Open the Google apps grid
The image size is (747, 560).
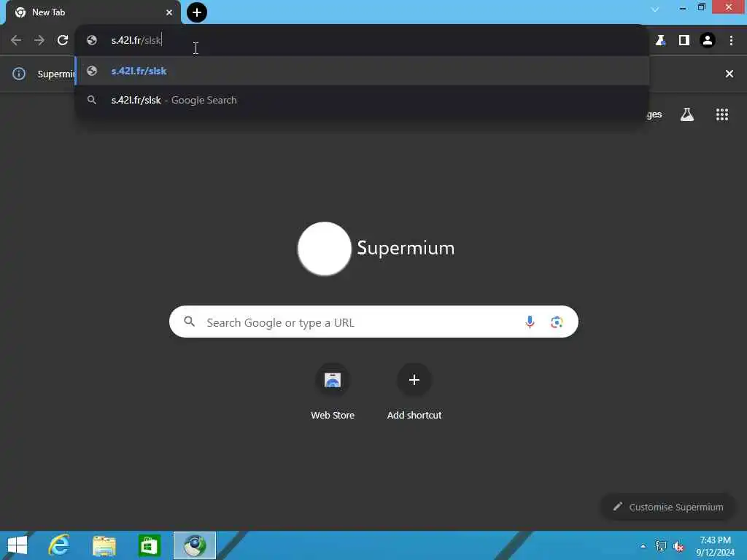[x=722, y=114]
